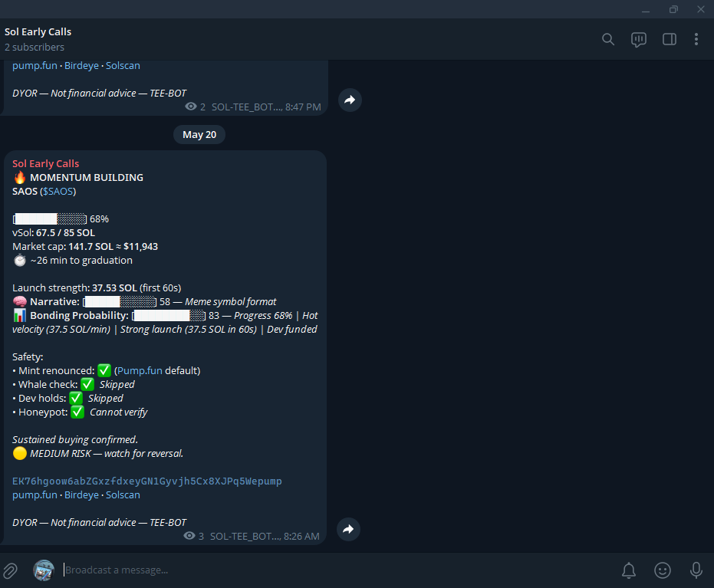The image size is (714, 588).
Task: Click the 8:47 PM timestamp
Action: click(303, 107)
